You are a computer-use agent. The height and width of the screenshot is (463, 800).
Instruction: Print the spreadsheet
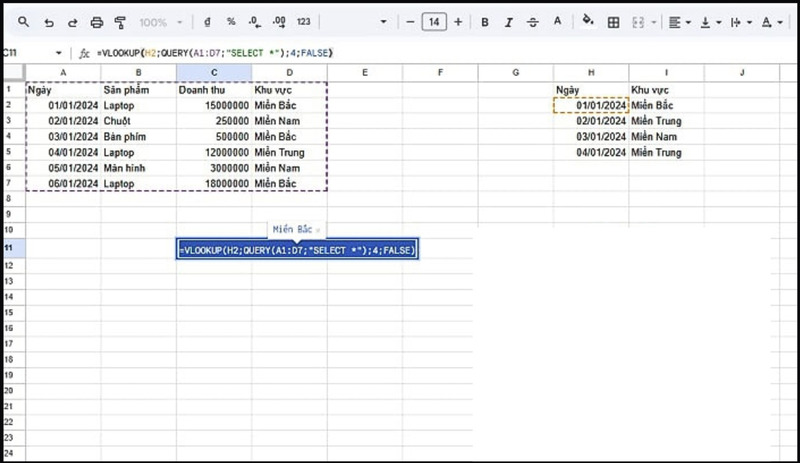coord(96,22)
